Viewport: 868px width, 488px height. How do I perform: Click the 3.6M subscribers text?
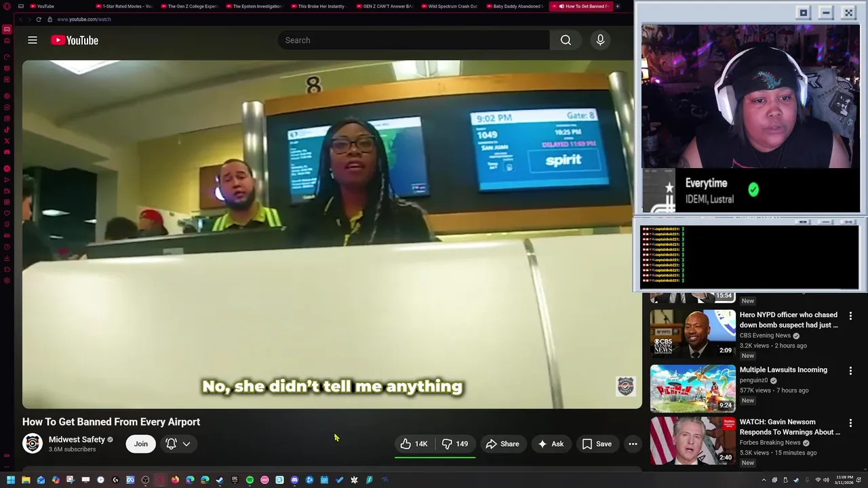(x=72, y=449)
